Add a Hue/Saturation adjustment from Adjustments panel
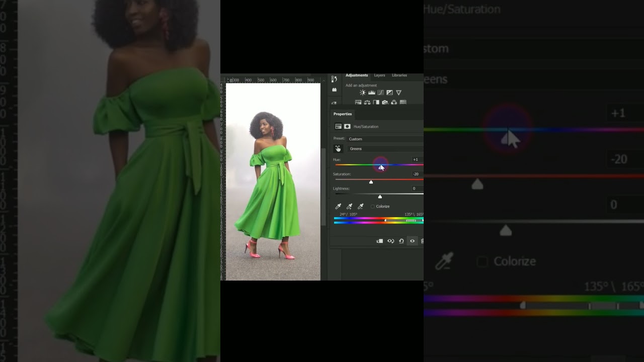644x362 pixels. tap(358, 103)
